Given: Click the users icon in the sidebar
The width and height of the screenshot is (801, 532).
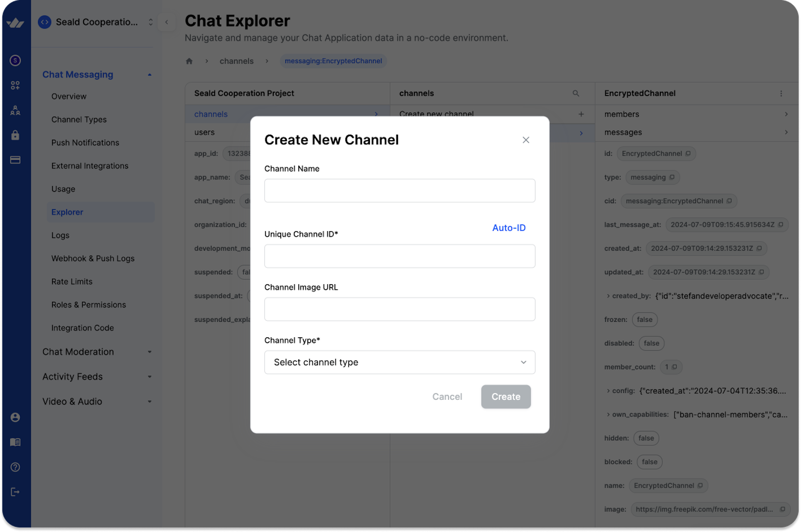Looking at the screenshot, I should [x=15, y=111].
